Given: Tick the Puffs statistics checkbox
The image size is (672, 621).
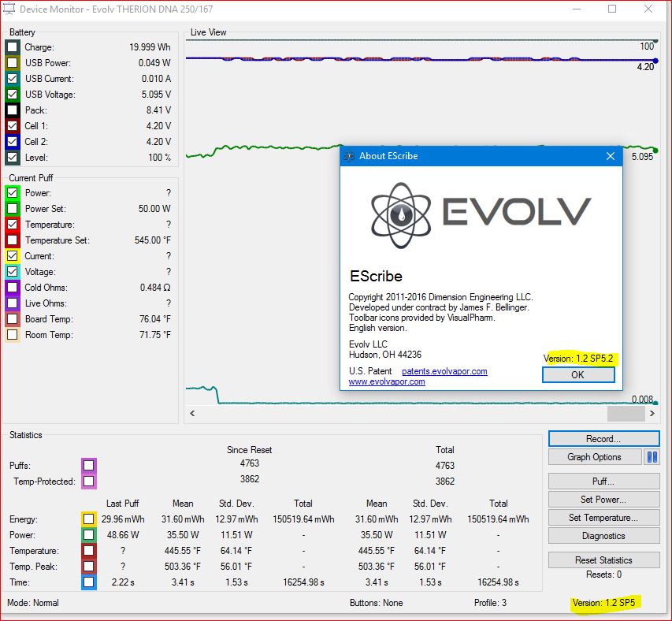Looking at the screenshot, I should [89, 465].
